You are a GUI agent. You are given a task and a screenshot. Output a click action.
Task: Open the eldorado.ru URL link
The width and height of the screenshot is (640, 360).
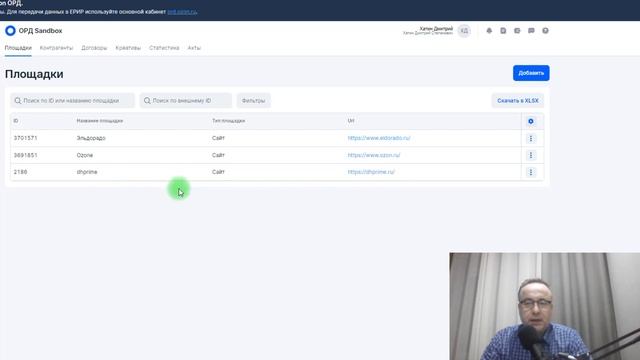379,138
